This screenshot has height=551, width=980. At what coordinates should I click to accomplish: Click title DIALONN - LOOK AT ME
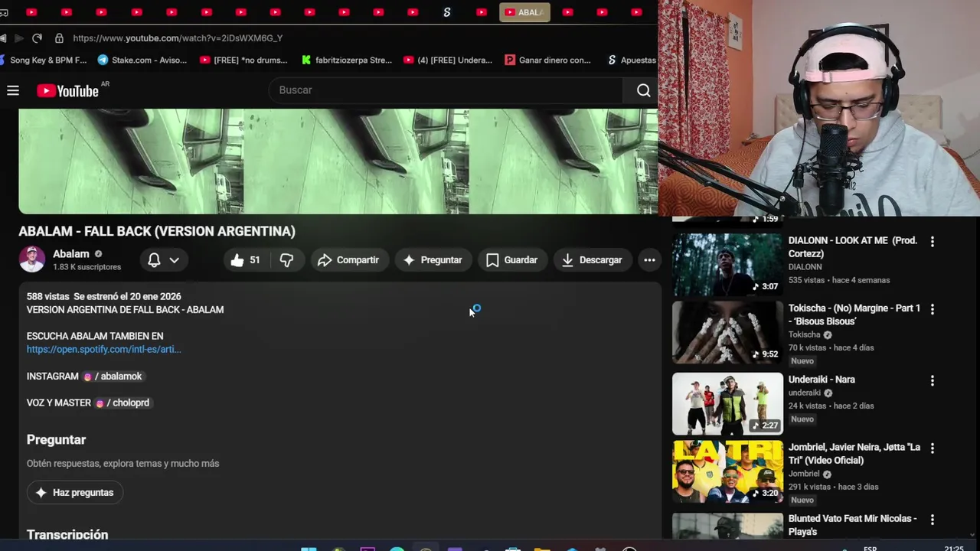tap(853, 247)
